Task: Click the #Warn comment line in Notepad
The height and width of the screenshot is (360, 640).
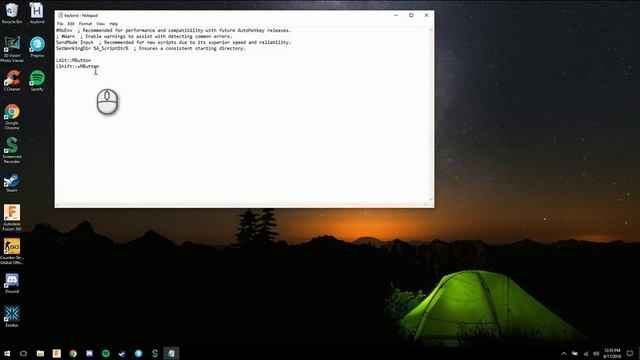Action: pyautogui.click(x=144, y=36)
